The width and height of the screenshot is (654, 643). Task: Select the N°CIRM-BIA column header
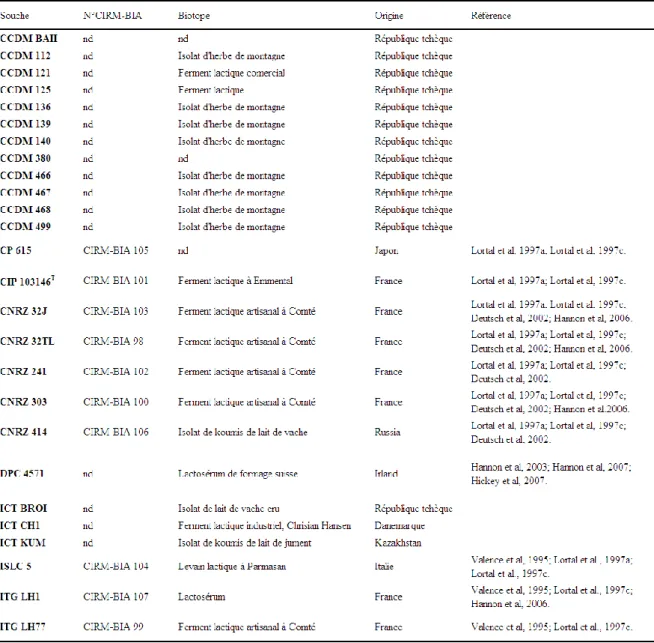click(x=112, y=16)
